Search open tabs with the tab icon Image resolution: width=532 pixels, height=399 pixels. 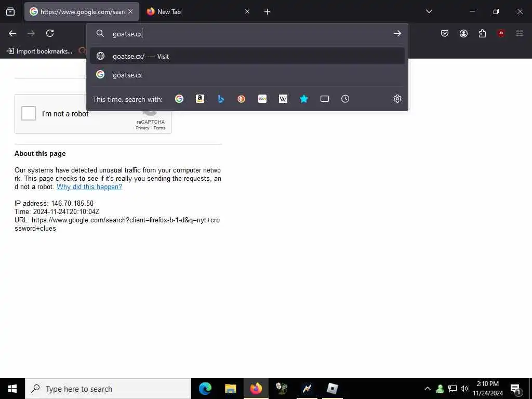[325, 99]
